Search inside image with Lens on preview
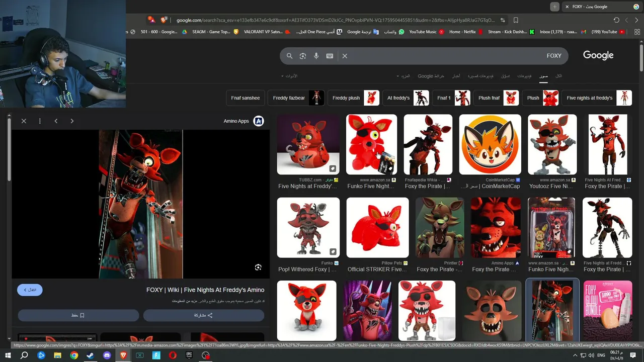The height and width of the screenshot is (362, 644). [258, 267]
